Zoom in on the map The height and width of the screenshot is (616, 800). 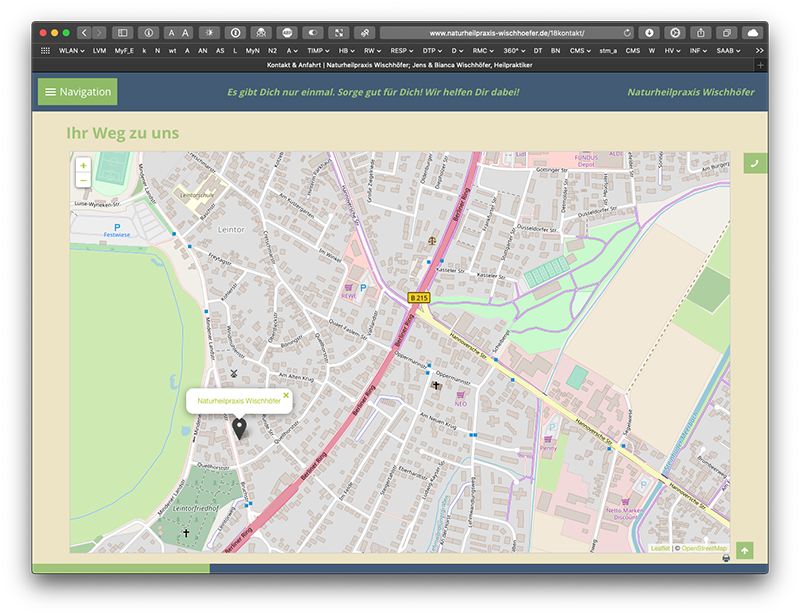point(83,165)
